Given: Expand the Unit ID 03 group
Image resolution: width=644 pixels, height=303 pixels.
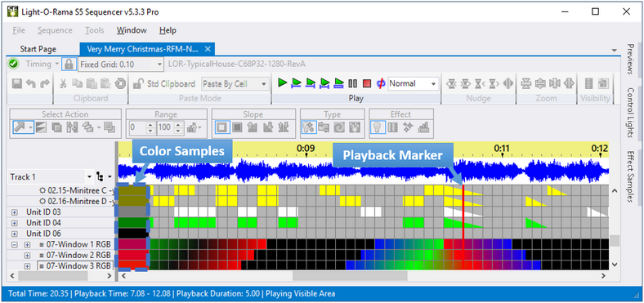Looking at the screenshot, I should point(15,212).
